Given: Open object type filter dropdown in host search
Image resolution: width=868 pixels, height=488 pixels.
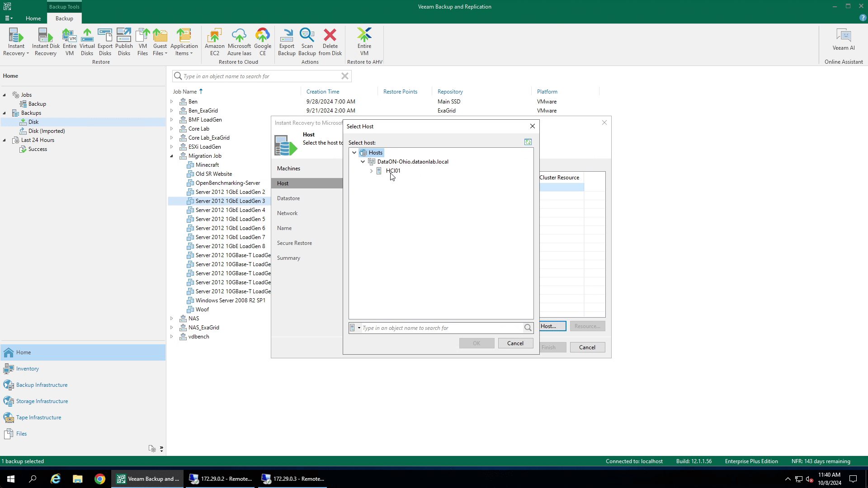Looking at the screenshot, I should (x=355, y=328).
